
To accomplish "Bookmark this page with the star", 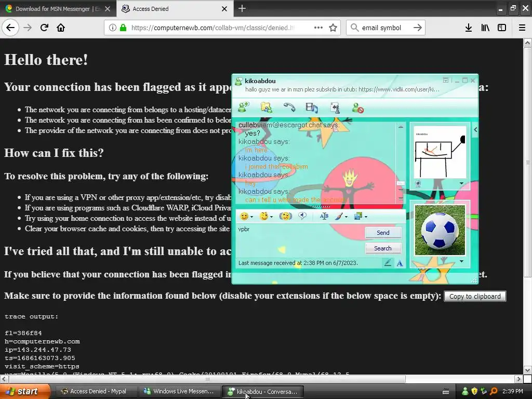I will 333,28.
